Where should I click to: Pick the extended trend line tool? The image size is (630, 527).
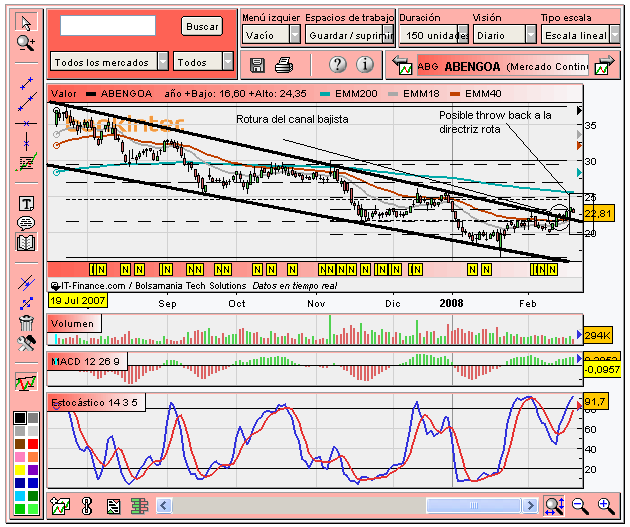click(27, 102)
